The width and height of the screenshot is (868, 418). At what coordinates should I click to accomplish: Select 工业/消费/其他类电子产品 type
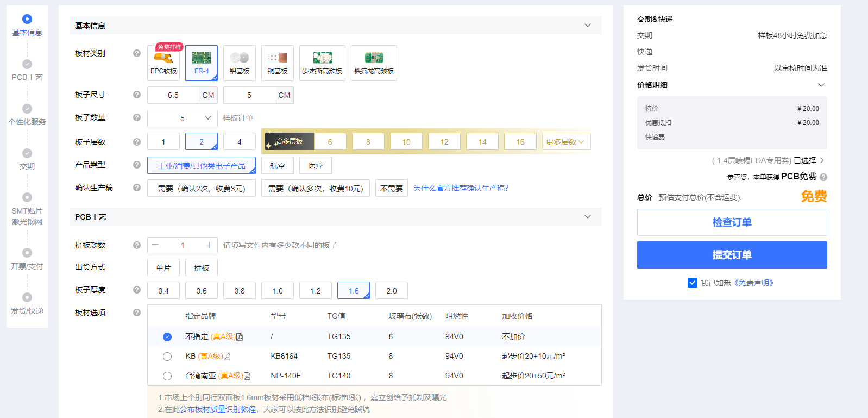[x=202, y=165]
